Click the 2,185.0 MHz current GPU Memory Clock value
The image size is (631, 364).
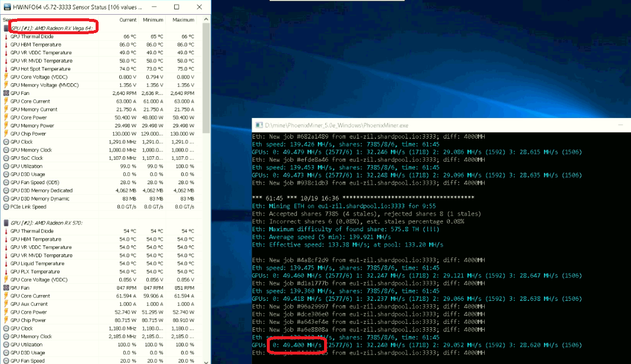122,336
